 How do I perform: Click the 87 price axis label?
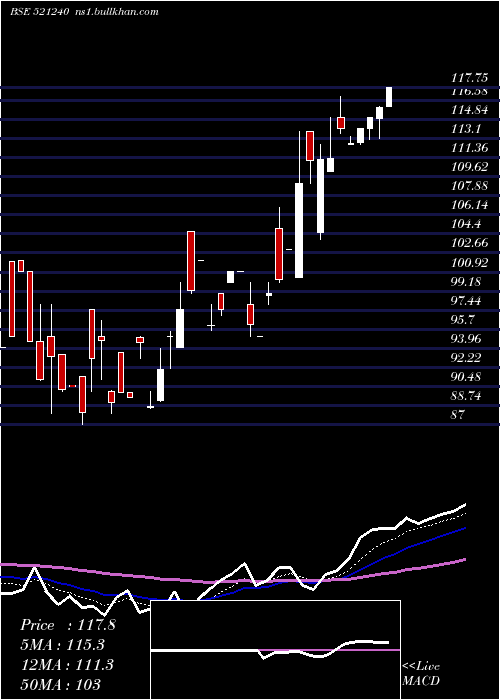click(458, 415)
